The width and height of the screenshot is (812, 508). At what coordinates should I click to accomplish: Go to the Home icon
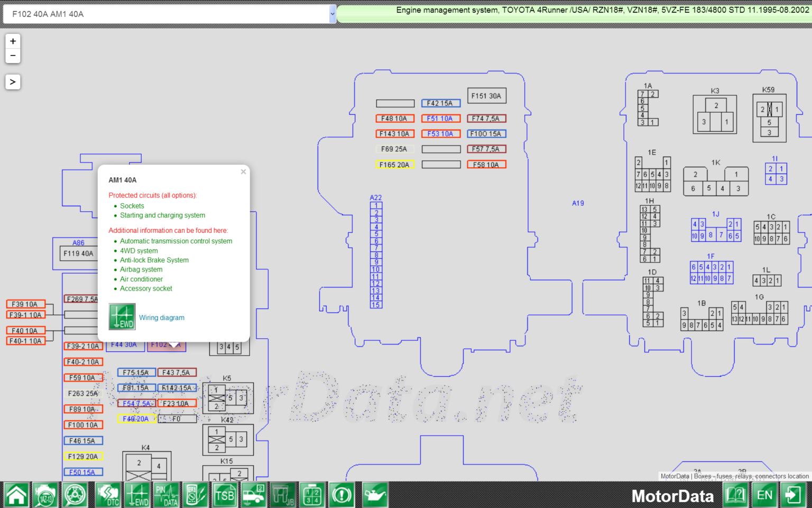(17, 495)
